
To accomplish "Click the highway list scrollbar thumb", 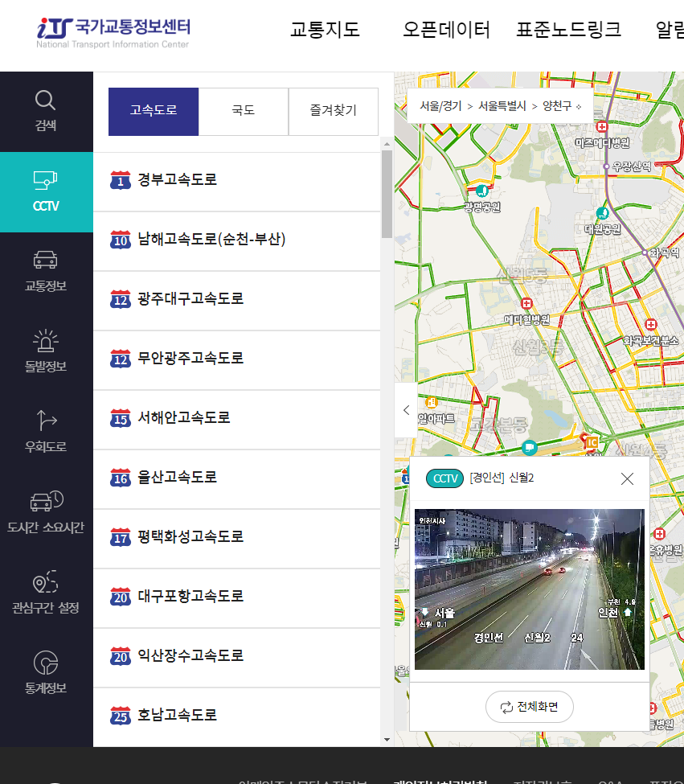I will (x=387, y=194).
